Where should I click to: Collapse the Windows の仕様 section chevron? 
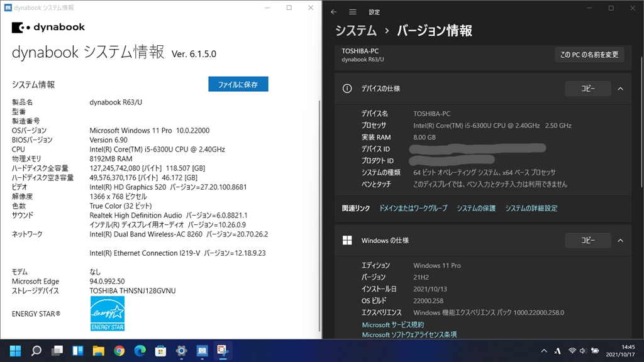621,241
